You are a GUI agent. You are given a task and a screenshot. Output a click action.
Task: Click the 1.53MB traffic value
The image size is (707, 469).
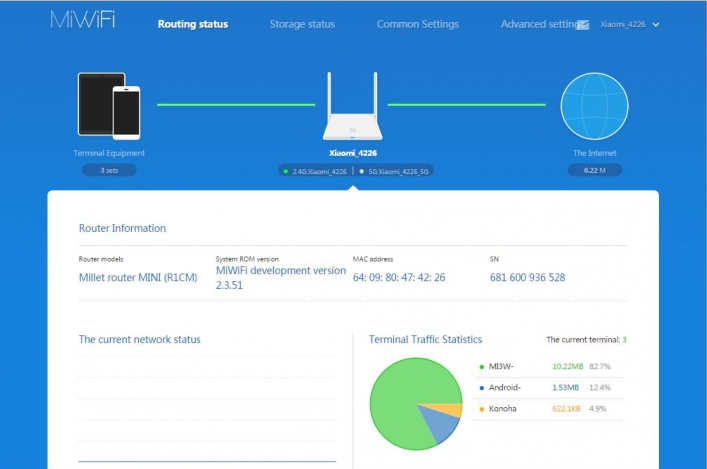coord(565,387)
